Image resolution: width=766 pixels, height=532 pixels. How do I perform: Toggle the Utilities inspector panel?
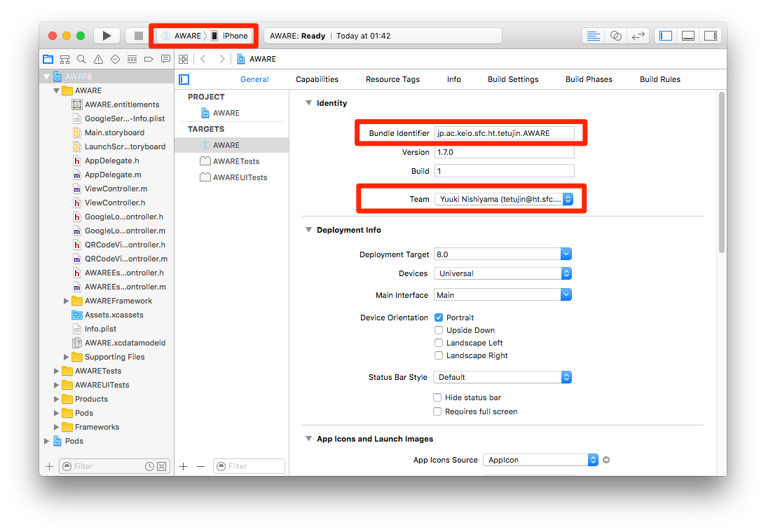click(x=711, y=36)
